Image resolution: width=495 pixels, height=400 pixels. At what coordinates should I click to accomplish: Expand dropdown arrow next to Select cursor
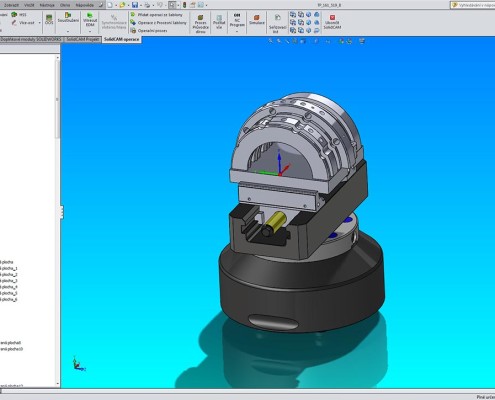178,5
